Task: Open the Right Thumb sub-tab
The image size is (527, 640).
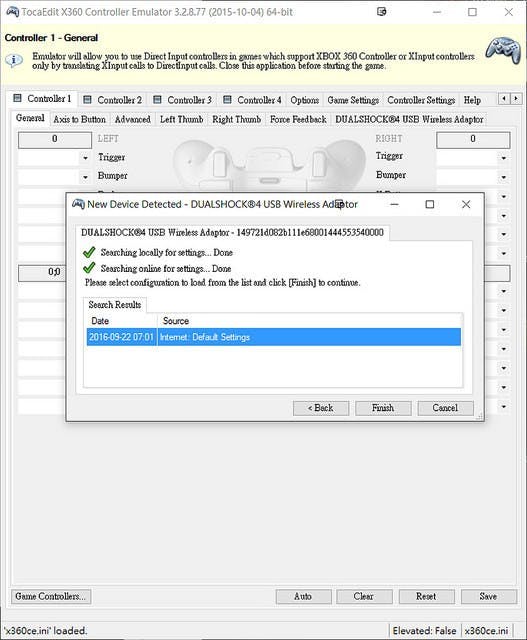Action: [237, 120]
